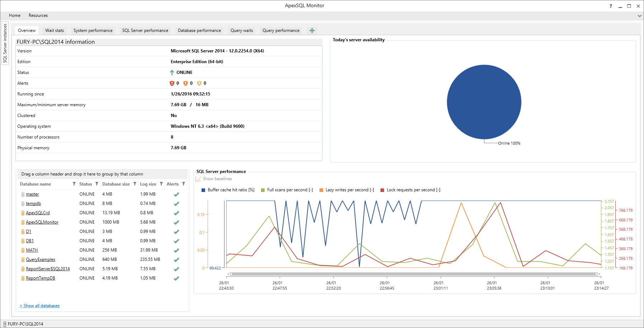Open the Alerts column filter
This screenshot has width=644, height=328.
184,184
